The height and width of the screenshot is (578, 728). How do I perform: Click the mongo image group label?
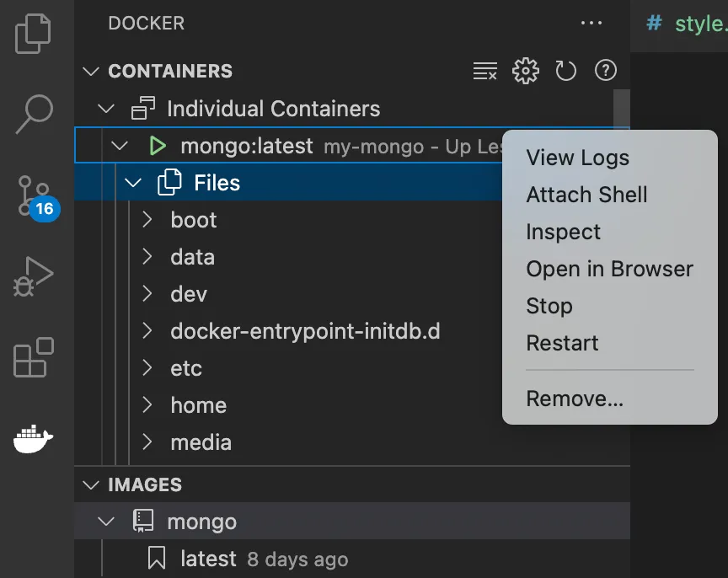(202, 522)
